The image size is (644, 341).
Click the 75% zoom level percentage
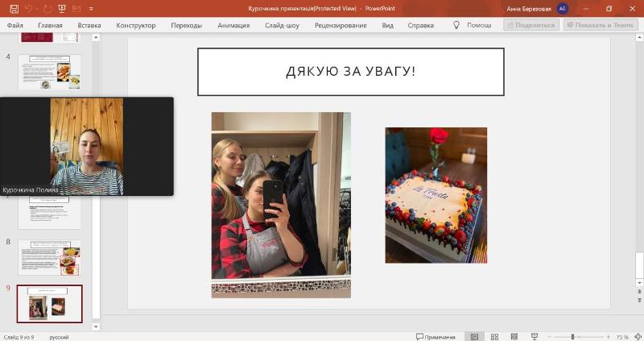tap(622, 336)
